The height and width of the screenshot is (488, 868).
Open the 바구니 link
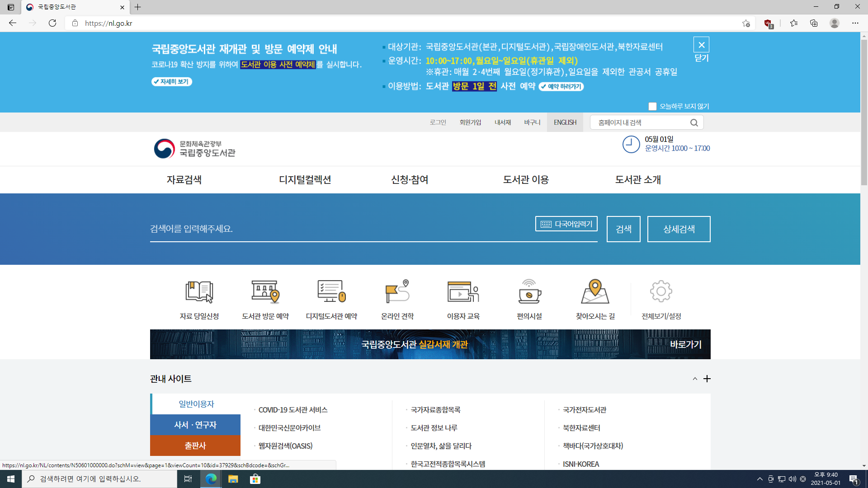click(x=532, y=122)
